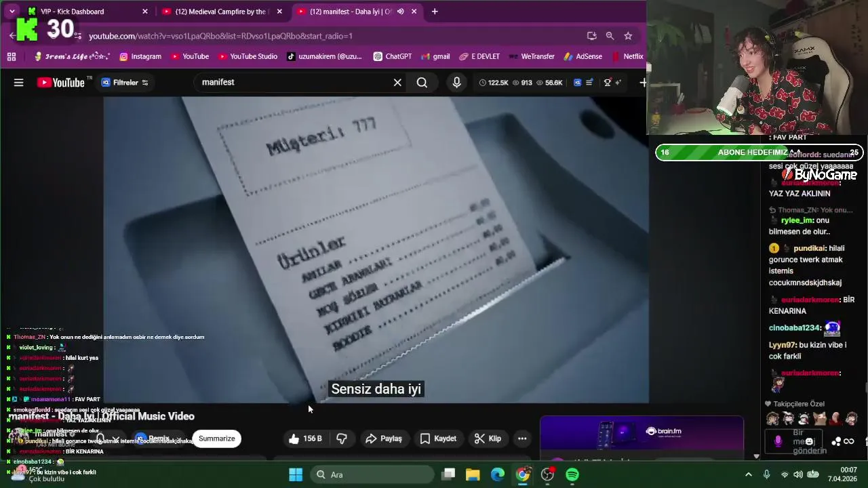Click the brain.fm ad thumbnail
Screen dimensions: 868x488
(642, 432)
